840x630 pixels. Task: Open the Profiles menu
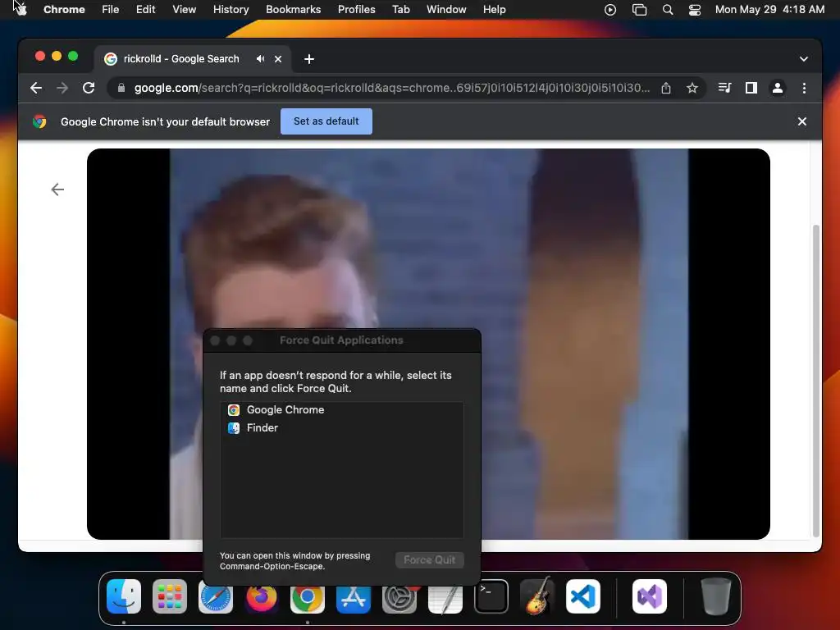[x=356, y=9]
